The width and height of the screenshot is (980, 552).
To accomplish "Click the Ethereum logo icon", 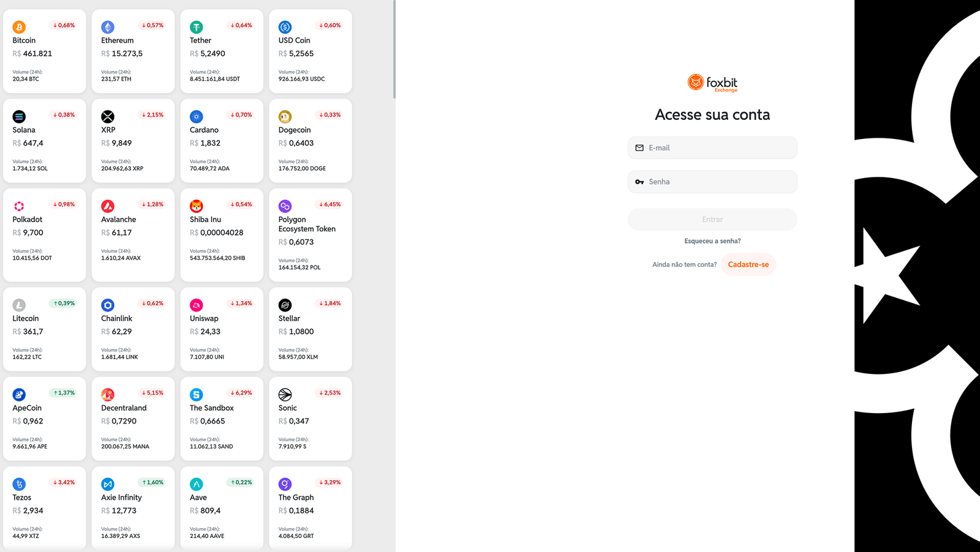I will coord(108,27).
